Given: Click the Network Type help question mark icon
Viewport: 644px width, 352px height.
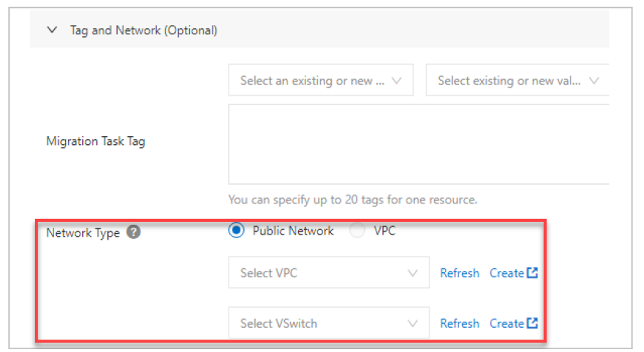Looking at the screenshot, I should 133,233.
